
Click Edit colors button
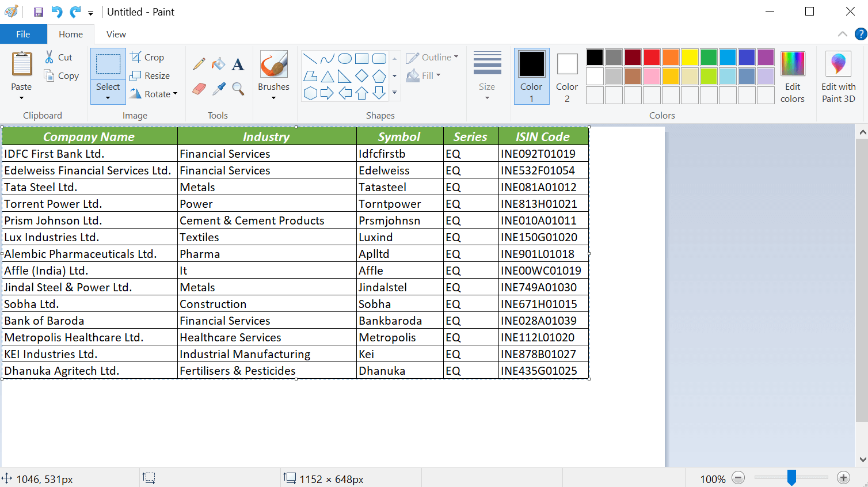click(793, 77)
